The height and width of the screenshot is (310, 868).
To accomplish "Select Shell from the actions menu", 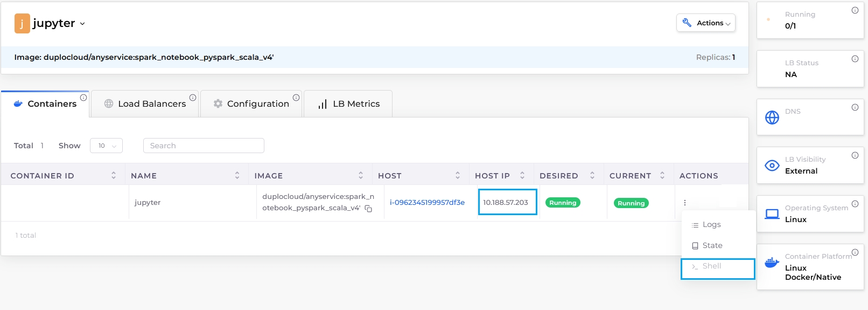I will 711,266.
